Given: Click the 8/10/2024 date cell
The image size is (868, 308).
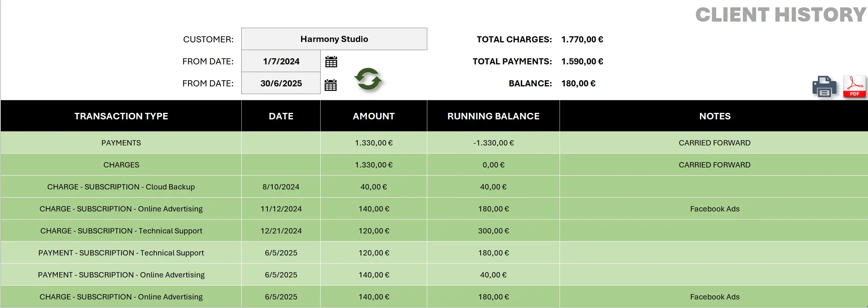Looking at the screenshot, I should [281, 187].
